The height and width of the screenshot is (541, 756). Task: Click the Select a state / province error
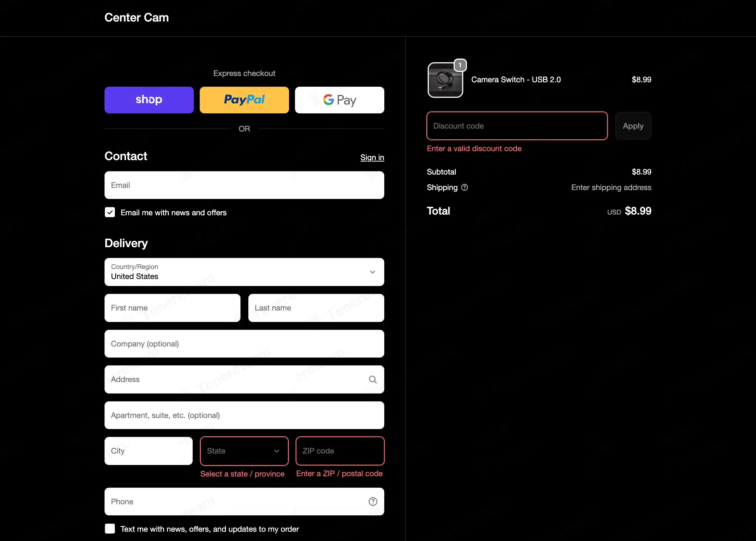242,474
